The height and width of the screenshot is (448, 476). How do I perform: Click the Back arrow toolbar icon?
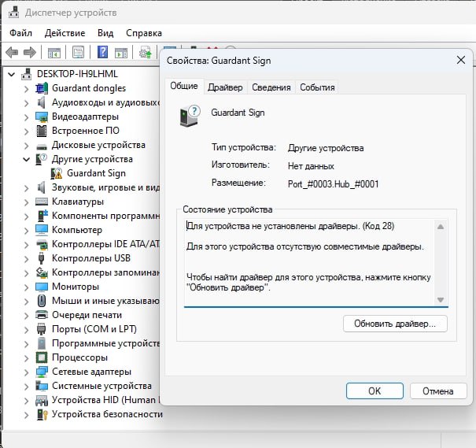(12, 53)
